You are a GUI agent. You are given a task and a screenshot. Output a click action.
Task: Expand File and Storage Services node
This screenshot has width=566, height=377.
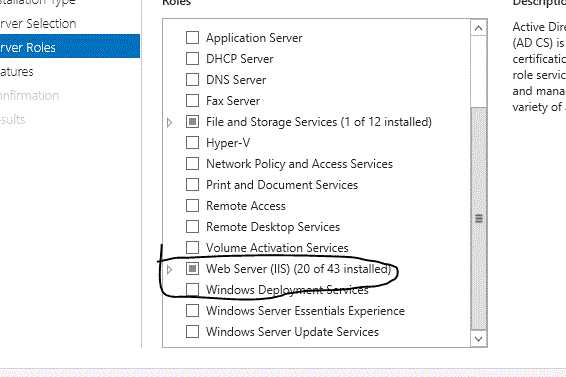(169, 123)
